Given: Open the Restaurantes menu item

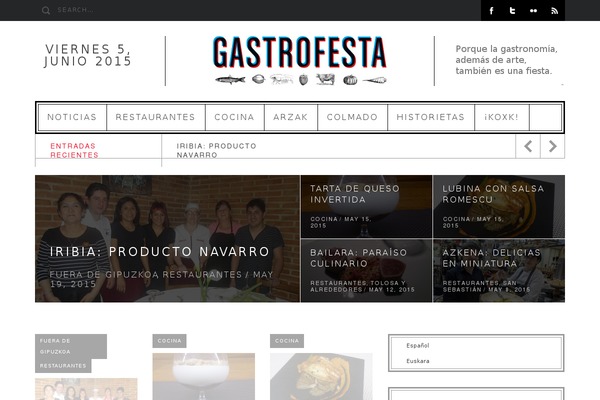Looking at the screenshot, I should tap(155, 117).
